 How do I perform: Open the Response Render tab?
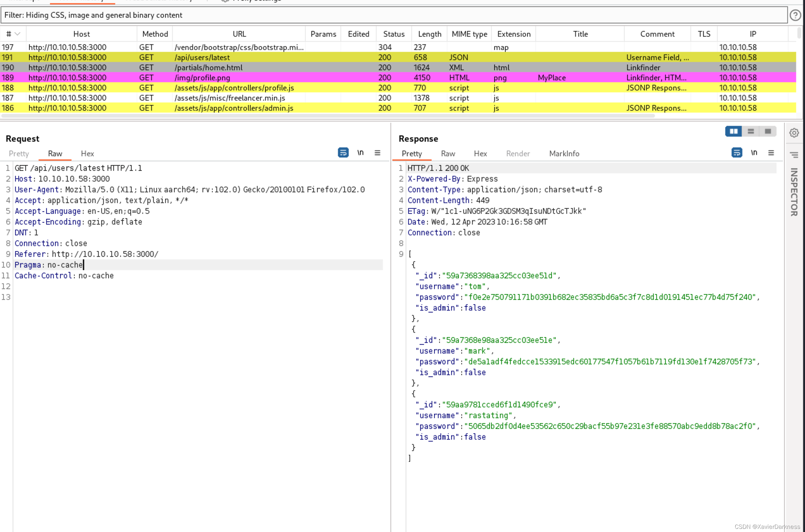[x=518, y=154]
